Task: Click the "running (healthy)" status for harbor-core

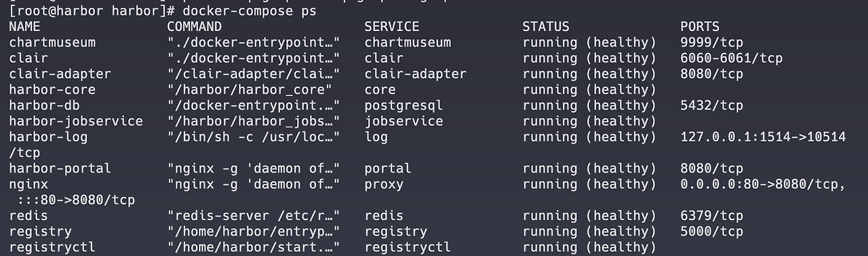Action: (x=589, y=89)
